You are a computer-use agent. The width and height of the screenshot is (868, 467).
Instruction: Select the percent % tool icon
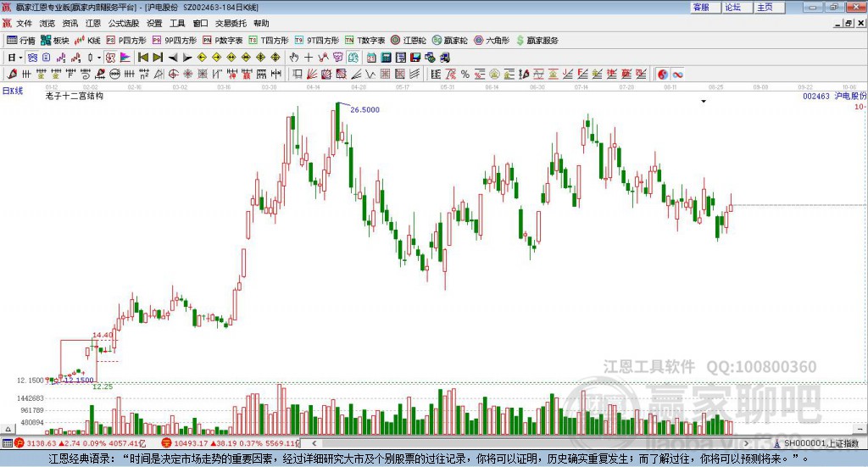tap(465, 74)
